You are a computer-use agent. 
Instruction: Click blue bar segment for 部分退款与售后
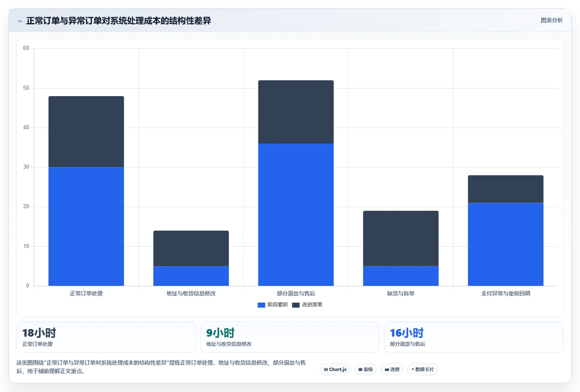coord(296,215)
